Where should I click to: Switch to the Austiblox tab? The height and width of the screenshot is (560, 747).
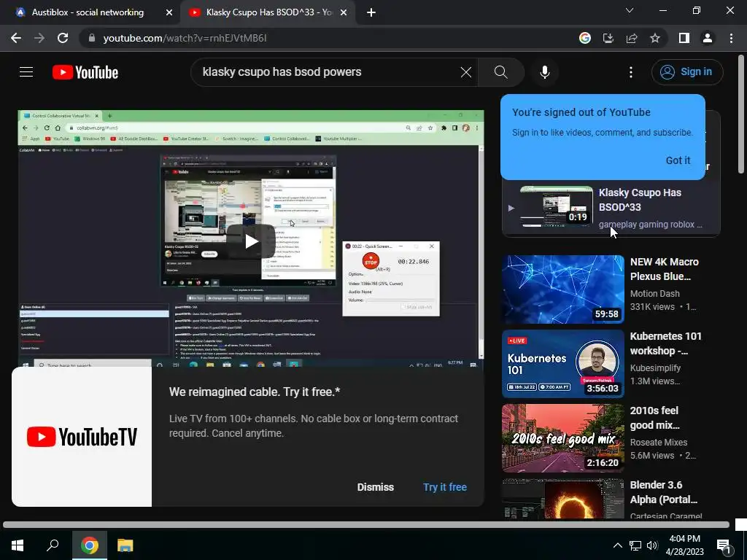(x=88, y=12)
